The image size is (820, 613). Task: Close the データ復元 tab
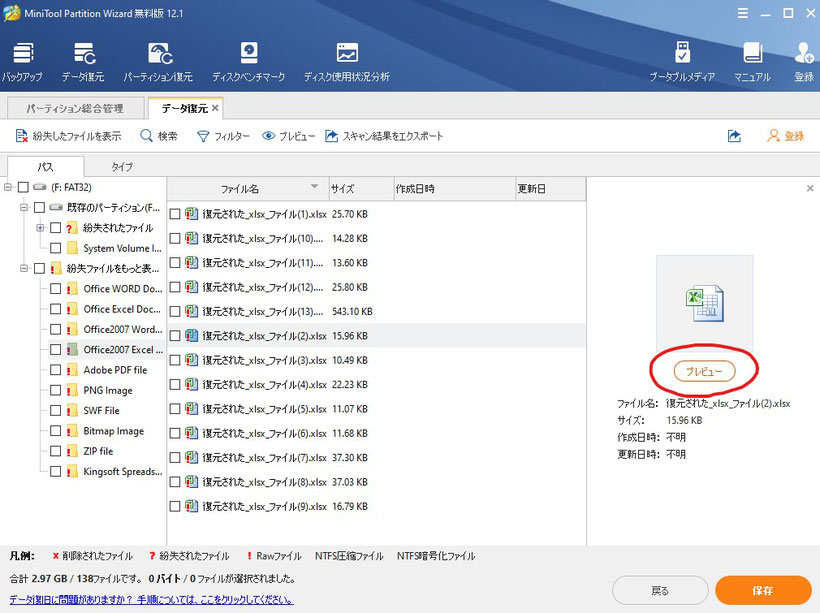point(215,108)
